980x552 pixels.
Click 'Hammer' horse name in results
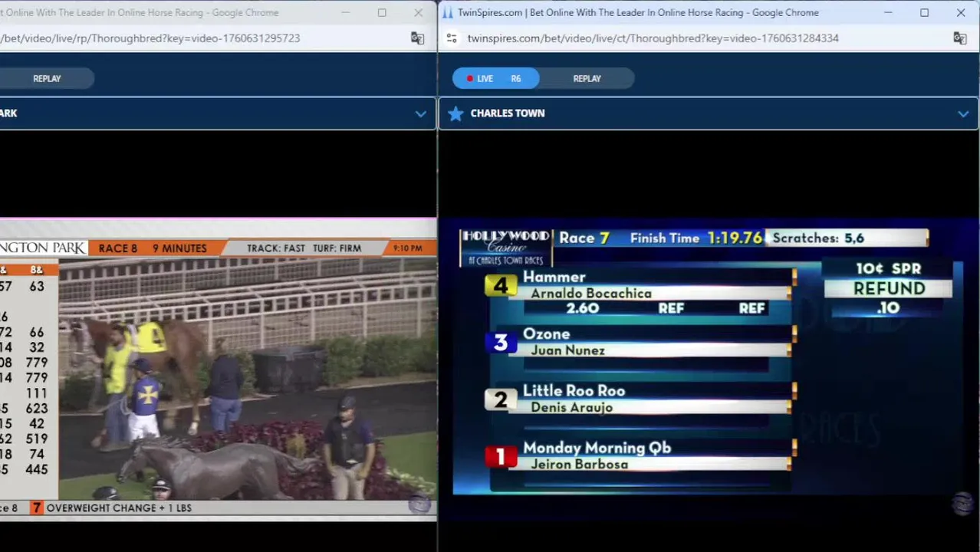554,278
